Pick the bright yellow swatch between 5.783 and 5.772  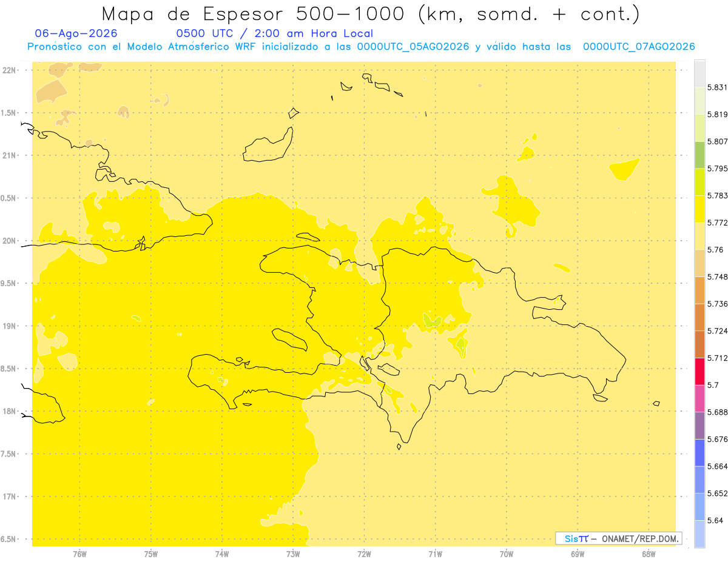[699, 209]
